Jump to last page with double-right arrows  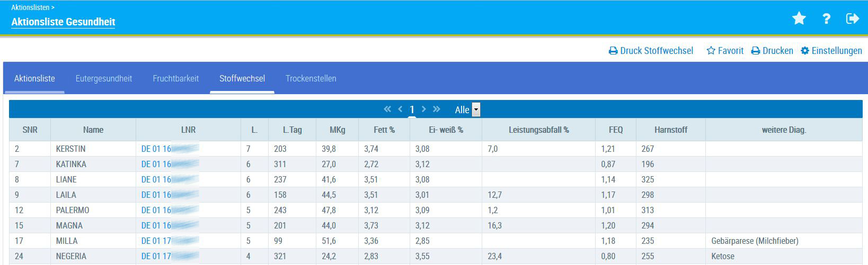437,109
